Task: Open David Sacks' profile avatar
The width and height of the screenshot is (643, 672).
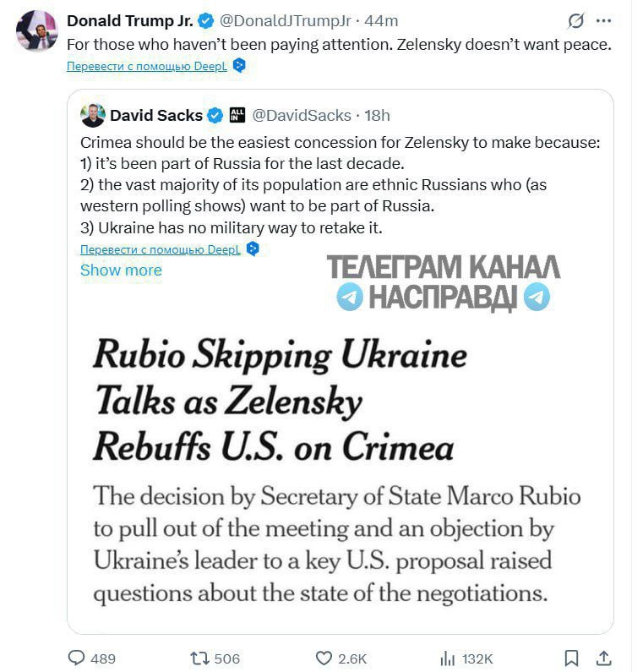Action: tap(93, 115)
